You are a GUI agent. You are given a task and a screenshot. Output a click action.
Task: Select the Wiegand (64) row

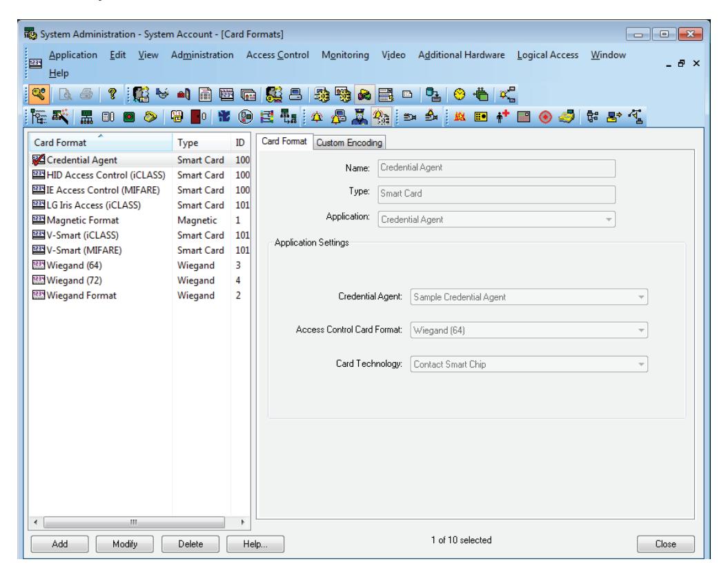point(140,265)
